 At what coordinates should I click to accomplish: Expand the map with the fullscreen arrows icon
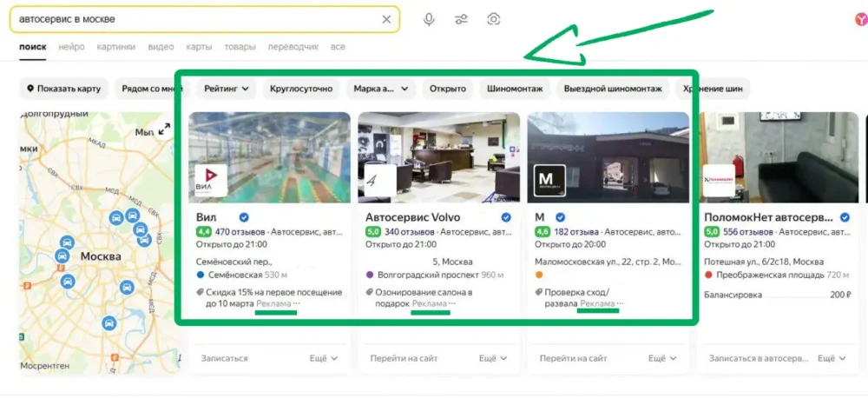point(164,129)
